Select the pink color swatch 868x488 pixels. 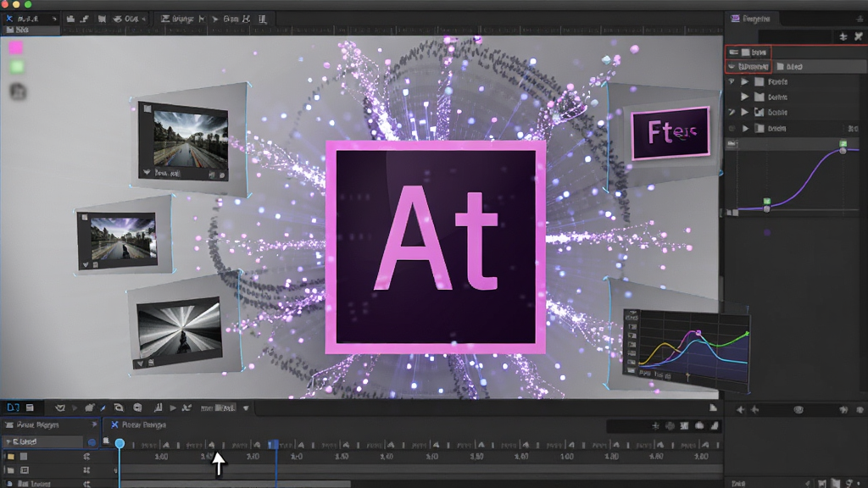(x=15, y=48)
